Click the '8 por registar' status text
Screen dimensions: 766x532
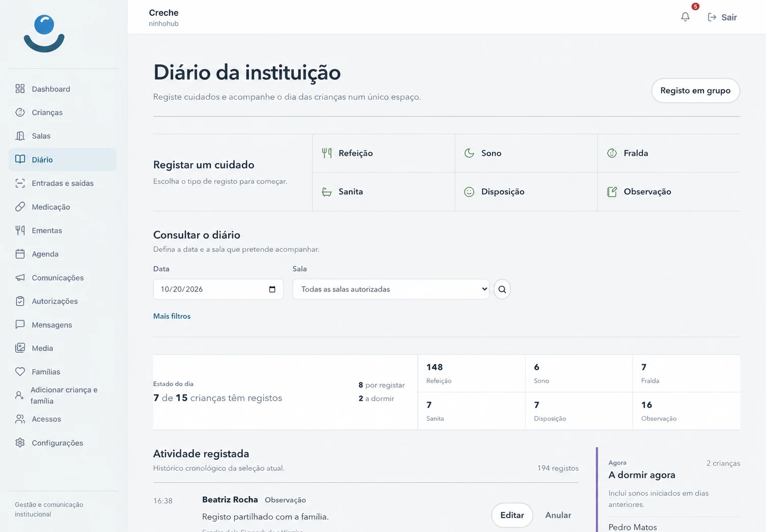point(382,385)
